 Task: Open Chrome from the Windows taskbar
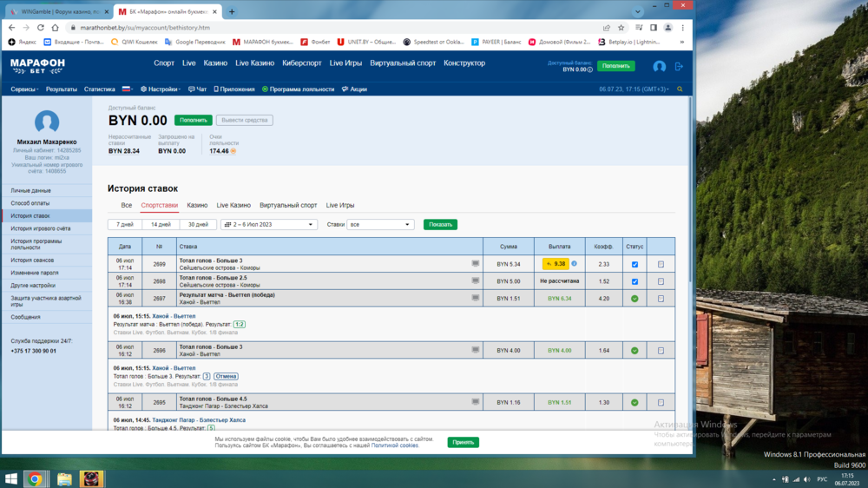click(35, 478)
